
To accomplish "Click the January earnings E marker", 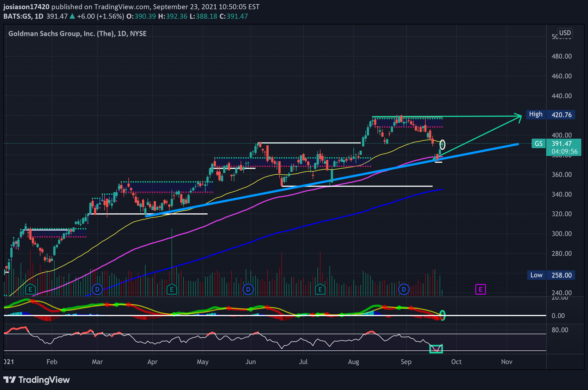I will pyautogui.click(x=30, y=289).
